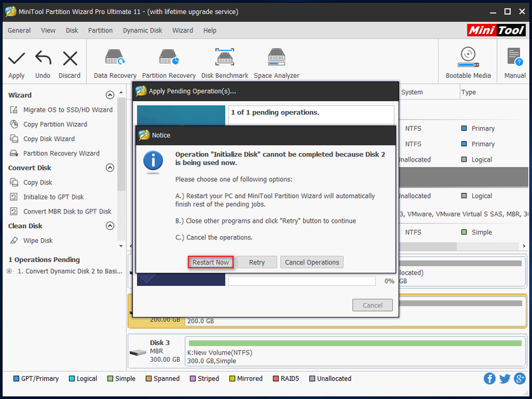Click the Apply checkmark icon
The height and width of the screenshot is (399, 532).
[16, 59]
